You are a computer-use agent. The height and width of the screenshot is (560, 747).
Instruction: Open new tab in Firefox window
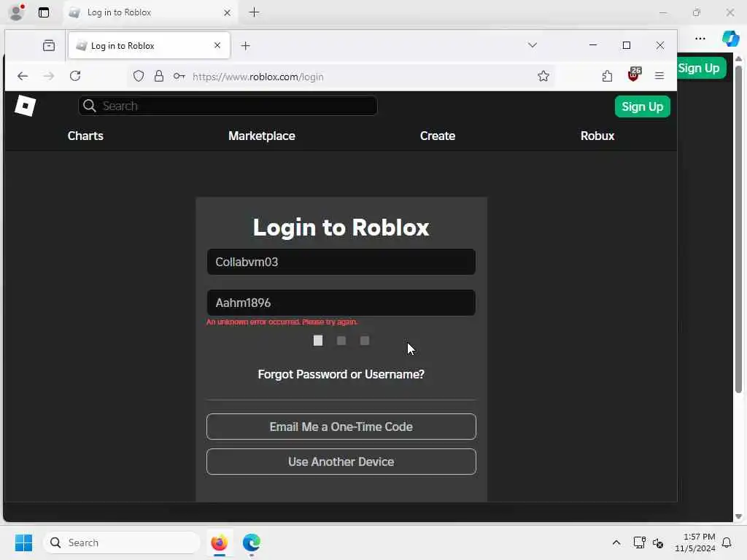(x=245, y=46)
